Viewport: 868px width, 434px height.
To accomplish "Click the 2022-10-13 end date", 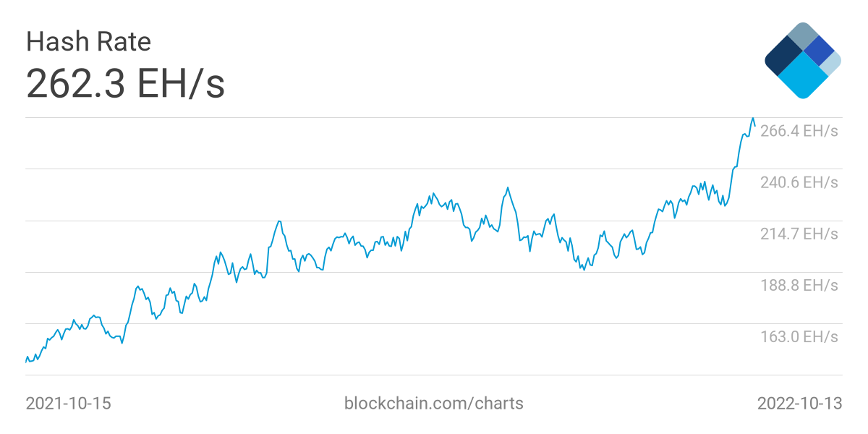I will tap(799, 404).
